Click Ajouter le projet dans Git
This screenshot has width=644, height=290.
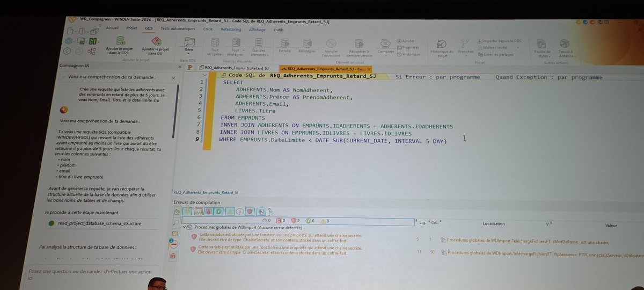tap(156, 45)
